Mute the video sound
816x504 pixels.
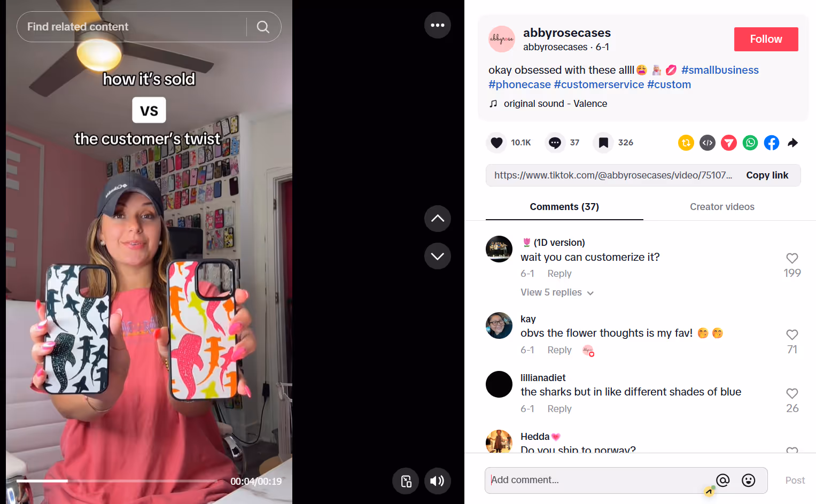click(438, 481)
